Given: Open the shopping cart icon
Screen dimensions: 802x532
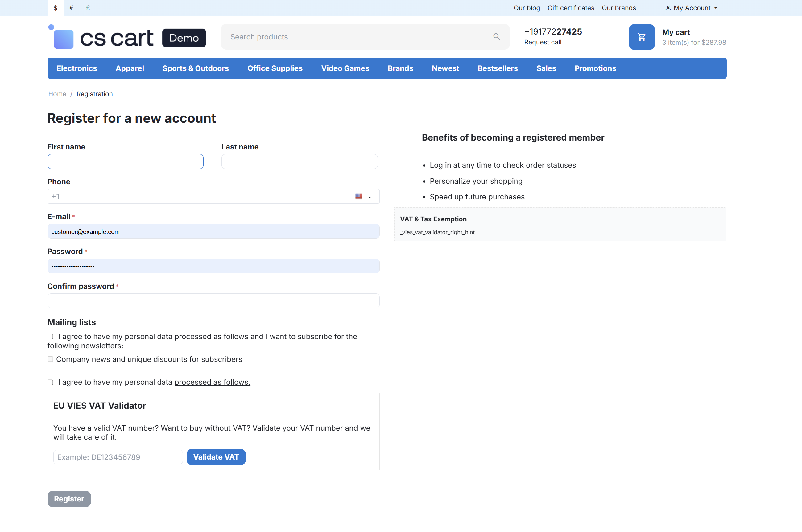Looking at the screenshot, I should coord(641,37).
